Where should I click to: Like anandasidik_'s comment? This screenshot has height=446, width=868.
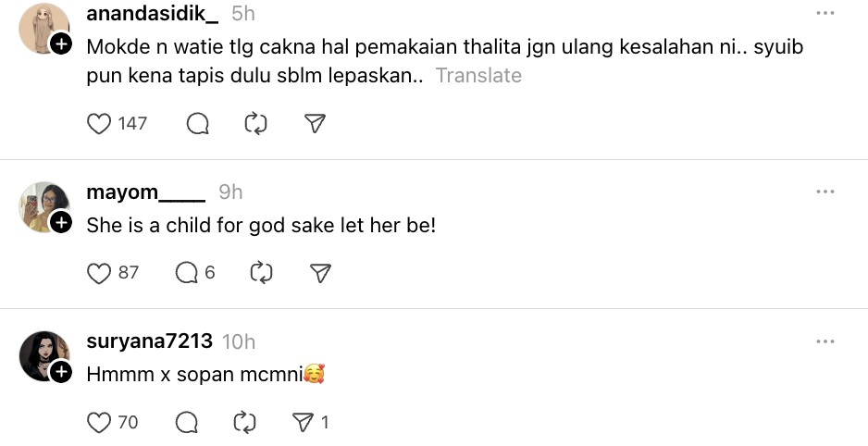[99, 123]
